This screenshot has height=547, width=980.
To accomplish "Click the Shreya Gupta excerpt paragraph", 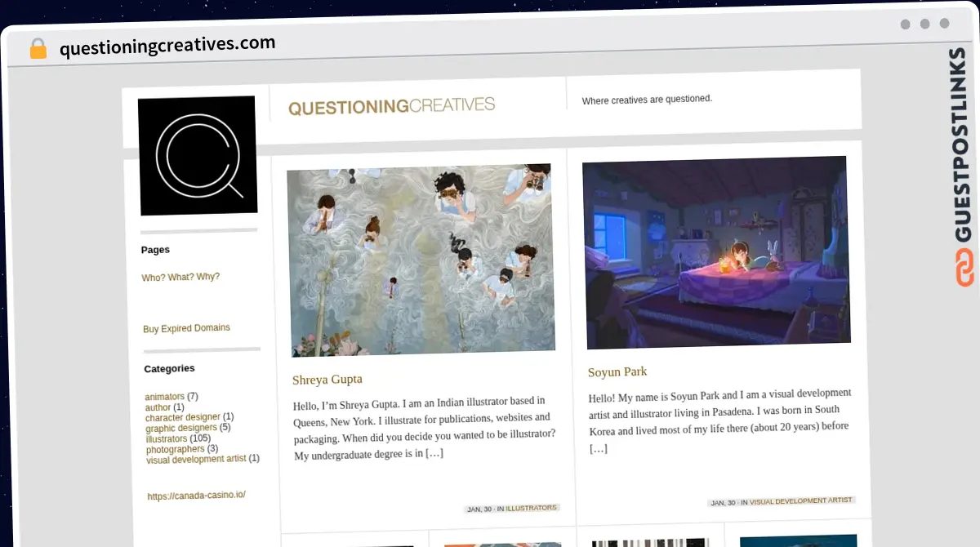I will click(424, 428).
